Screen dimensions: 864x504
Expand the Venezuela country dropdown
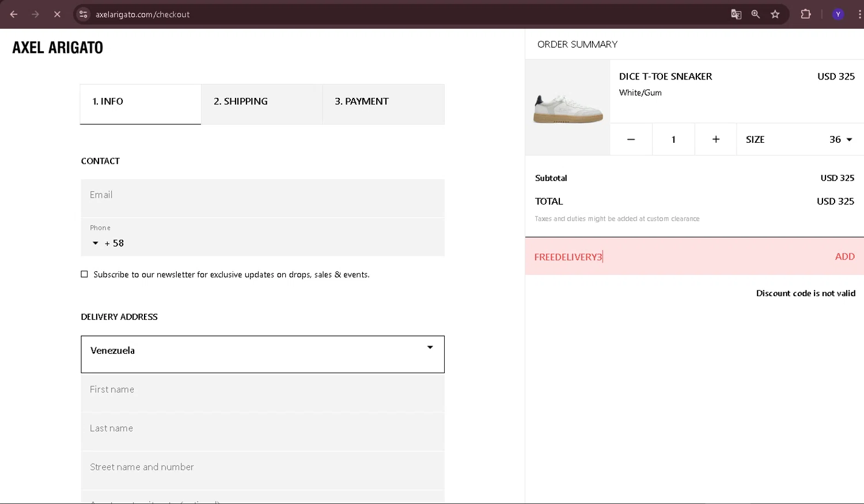[430, 348]
